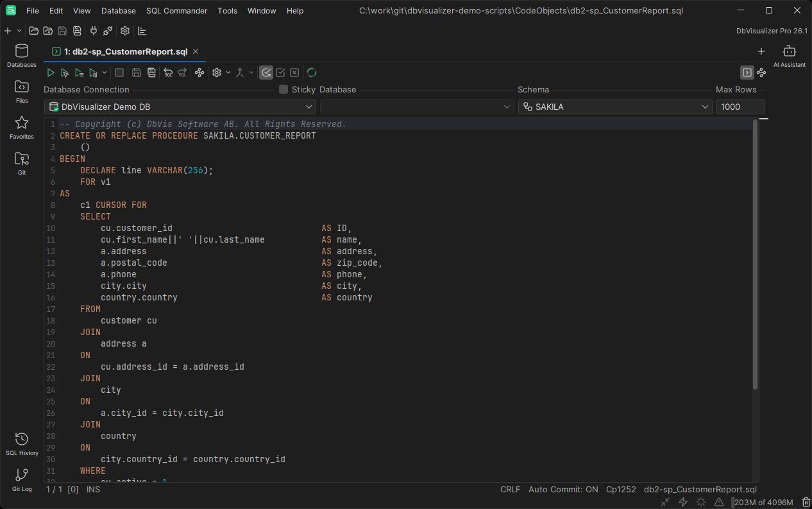Open the Tools menu
812x509 pixels.
[228, 11]
